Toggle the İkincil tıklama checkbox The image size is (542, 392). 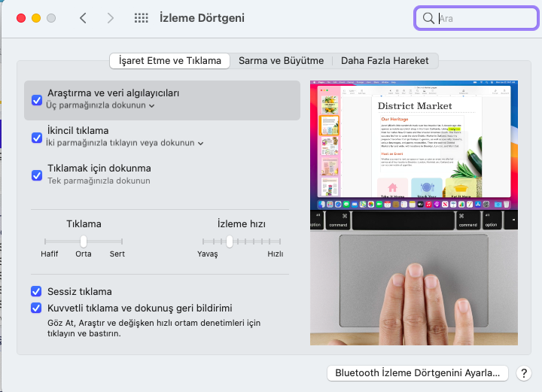click(37, 138)
